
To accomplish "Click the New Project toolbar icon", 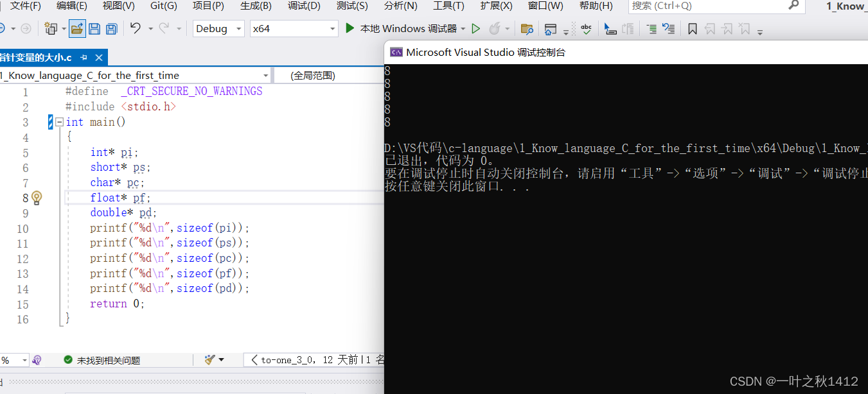I will click(x=51, y=28).
